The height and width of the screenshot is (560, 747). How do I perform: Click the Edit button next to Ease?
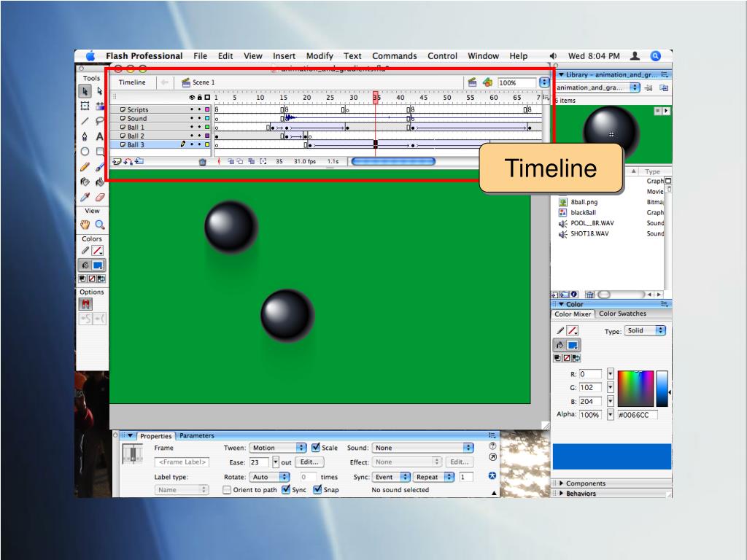(309, 462)
